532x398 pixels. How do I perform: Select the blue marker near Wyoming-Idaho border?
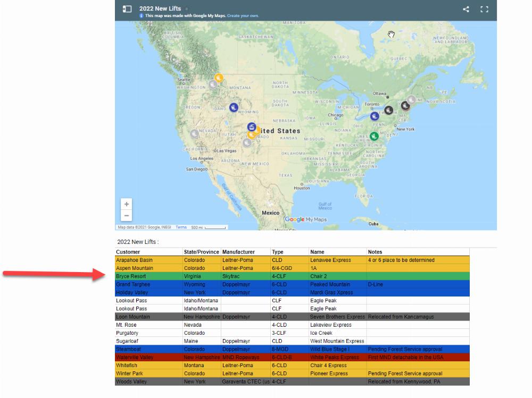tap(234, 107)
